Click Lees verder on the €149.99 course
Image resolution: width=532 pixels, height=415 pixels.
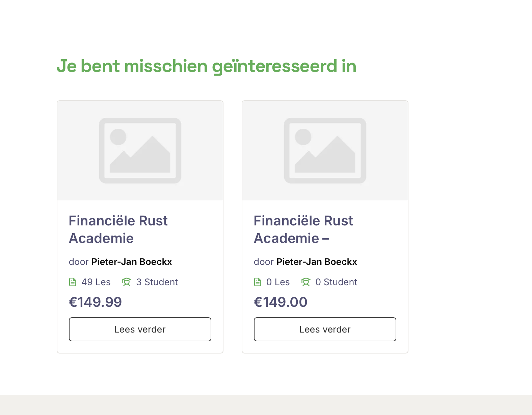(140, 329)
